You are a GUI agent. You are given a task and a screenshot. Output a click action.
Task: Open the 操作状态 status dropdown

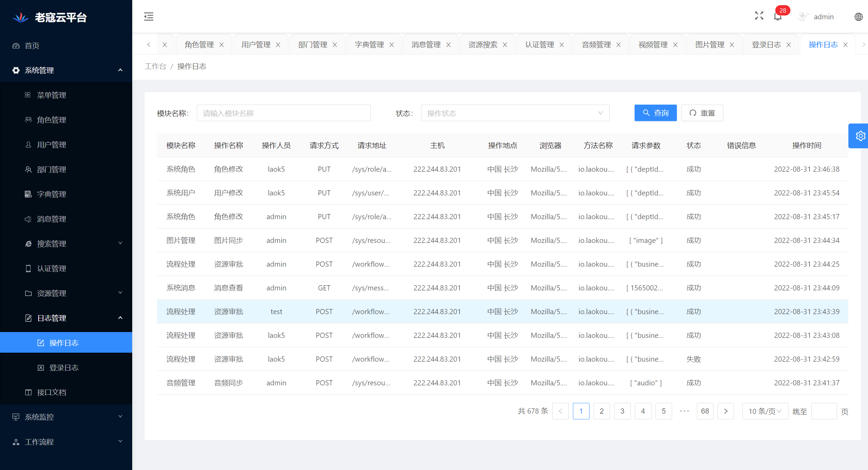515,113
